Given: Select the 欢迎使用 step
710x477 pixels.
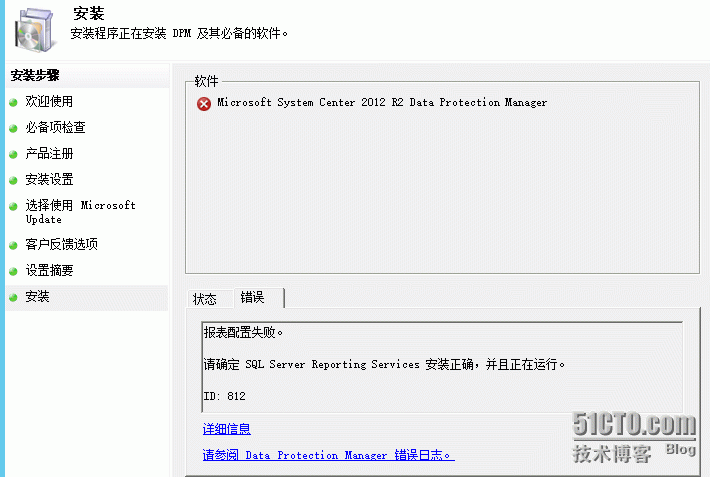Looking at the screenshot, I should (49, 101).
